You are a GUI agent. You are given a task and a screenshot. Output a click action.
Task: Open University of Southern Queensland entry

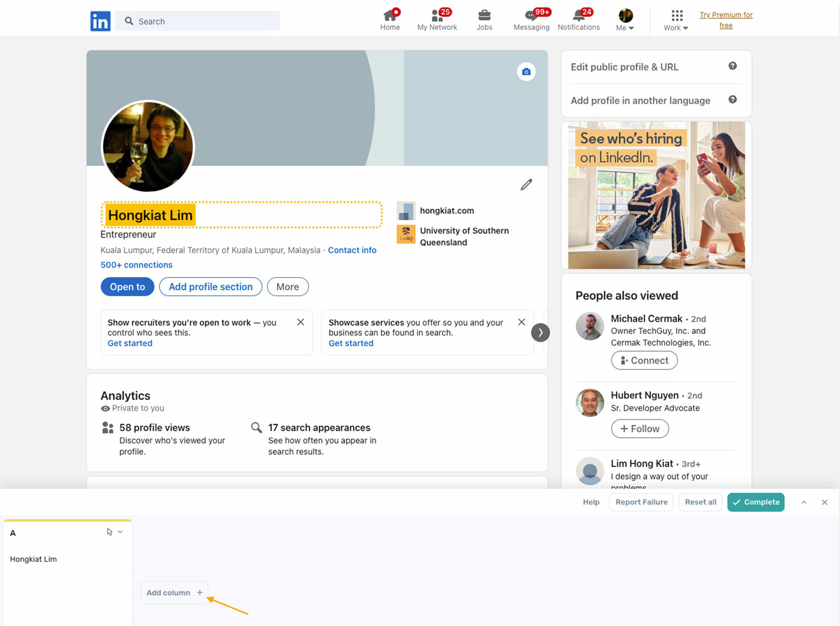(464, 236)
